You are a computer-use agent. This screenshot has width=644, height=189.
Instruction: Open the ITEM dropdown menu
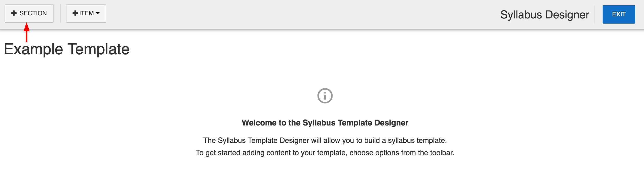tap(86, 13)
